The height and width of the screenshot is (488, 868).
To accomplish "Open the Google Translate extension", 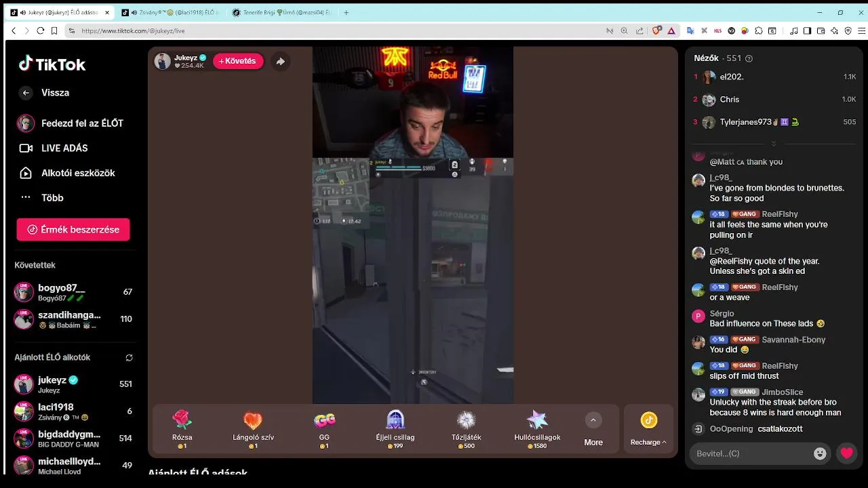I will coord(690,30).
